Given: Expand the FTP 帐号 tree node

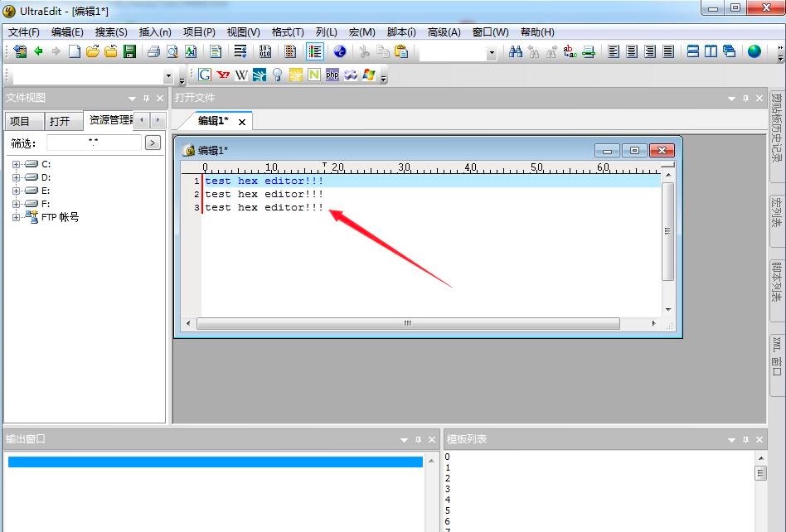Looking at the screenshot, I should tap(16, 217).
